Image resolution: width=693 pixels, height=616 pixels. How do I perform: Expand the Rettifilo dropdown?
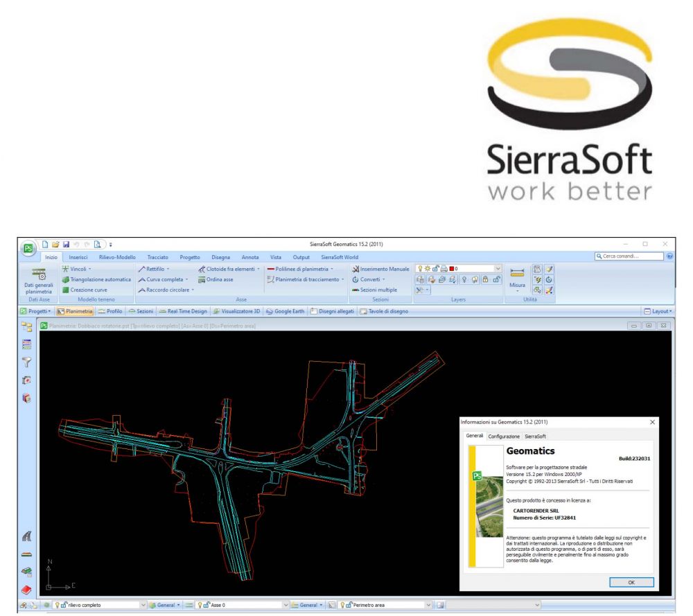(154, 269)
